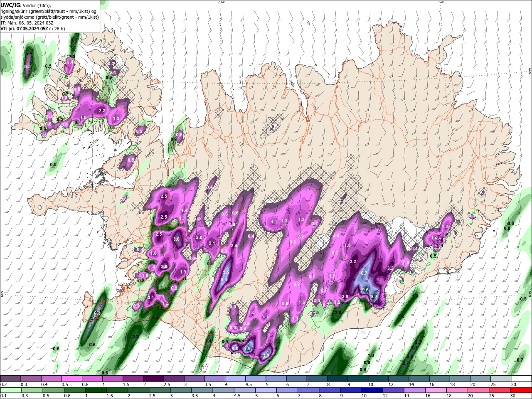Choose the light lavender 4 swatch in upper legend
This screenshot has width=532, height=399.
coord(235,379)
